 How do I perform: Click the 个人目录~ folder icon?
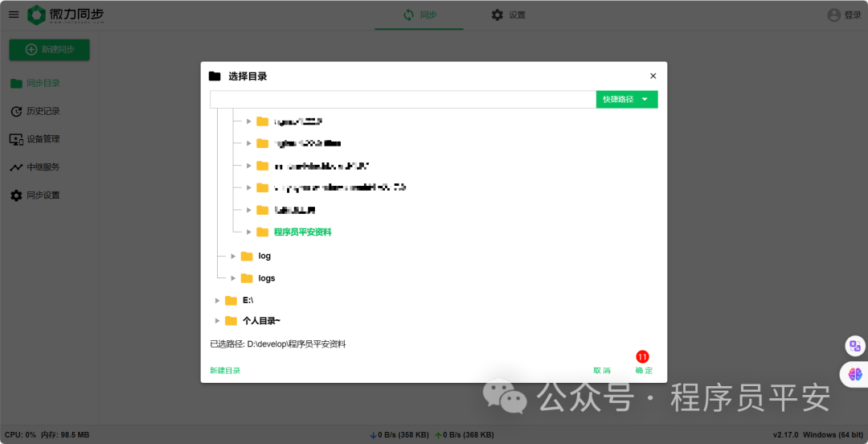(x=231, y=321)
